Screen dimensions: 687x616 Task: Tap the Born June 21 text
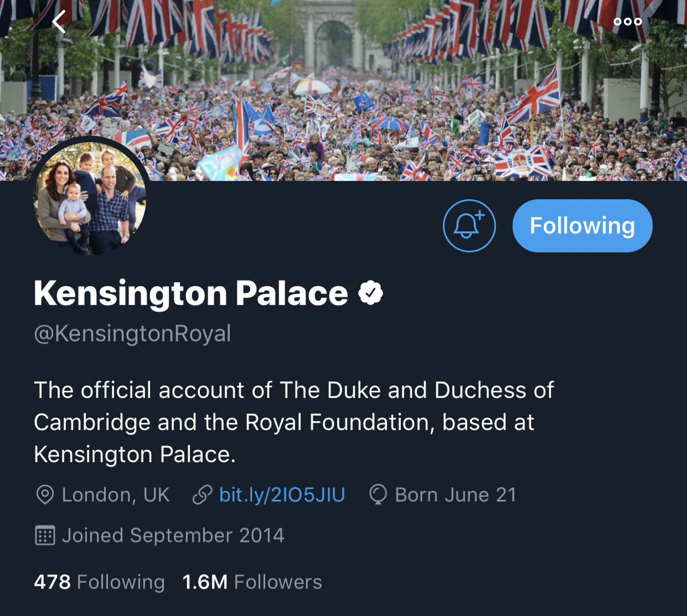455,495
